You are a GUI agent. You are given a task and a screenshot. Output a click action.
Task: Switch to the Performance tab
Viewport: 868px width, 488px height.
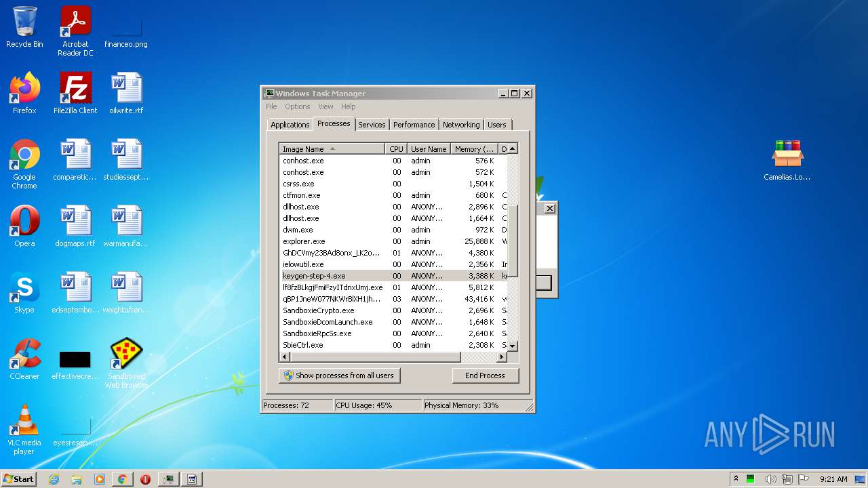(x=414, y=125)
